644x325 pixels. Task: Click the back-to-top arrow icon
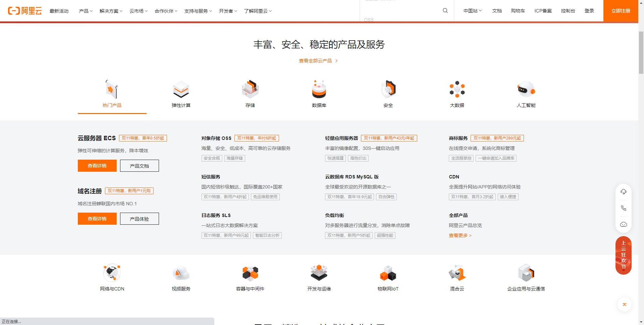click(x=624, y=305)
